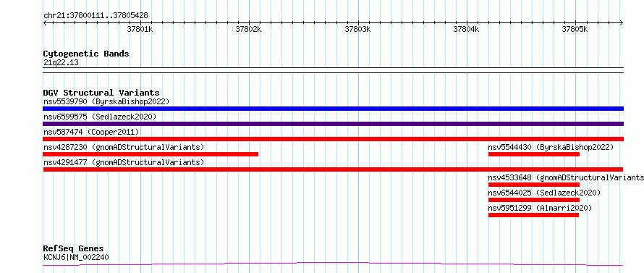Select the nsv6544025 red variant bar
Screen dimensions: 644x273
point(534,200)
